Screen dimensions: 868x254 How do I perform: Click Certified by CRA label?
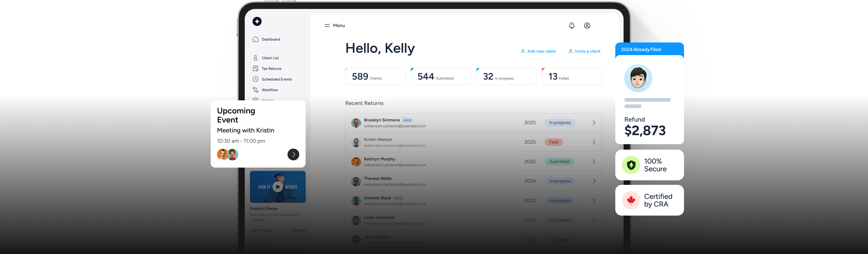(x=658, y=200)
